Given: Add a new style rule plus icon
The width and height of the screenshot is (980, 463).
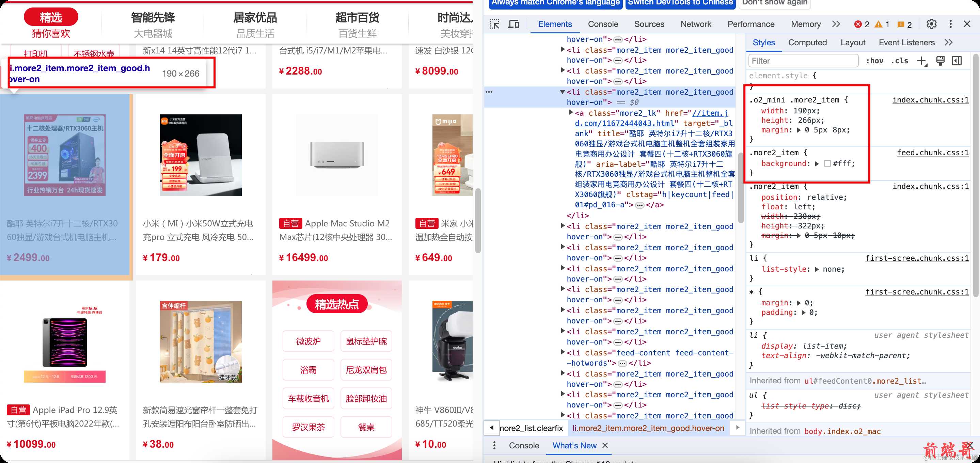Looking at the screenshot, I should (922, 61).
